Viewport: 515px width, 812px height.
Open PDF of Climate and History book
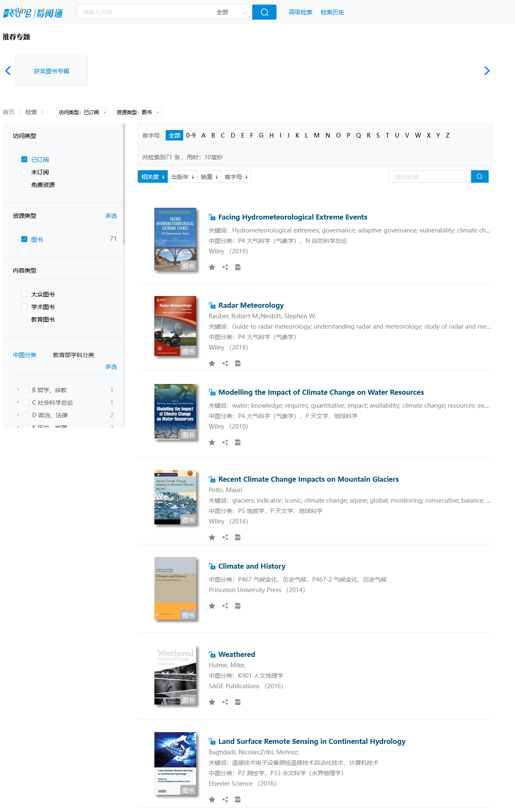[238, 606]
